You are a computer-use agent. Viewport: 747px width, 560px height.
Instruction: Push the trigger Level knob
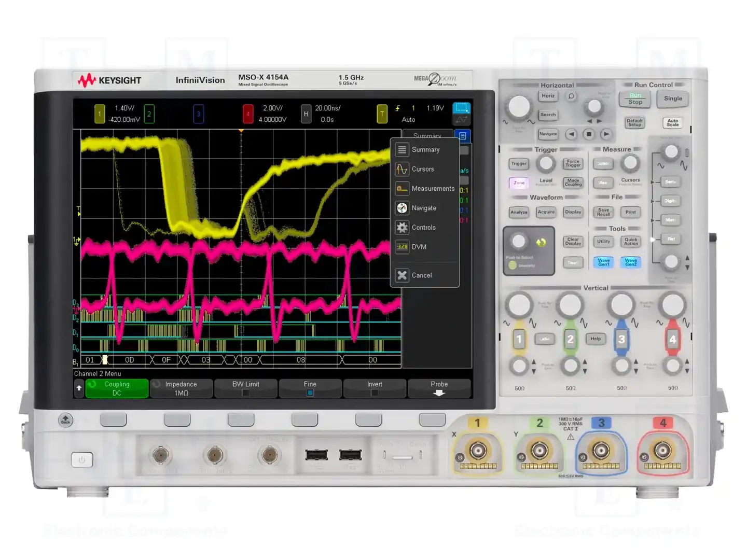546,164
